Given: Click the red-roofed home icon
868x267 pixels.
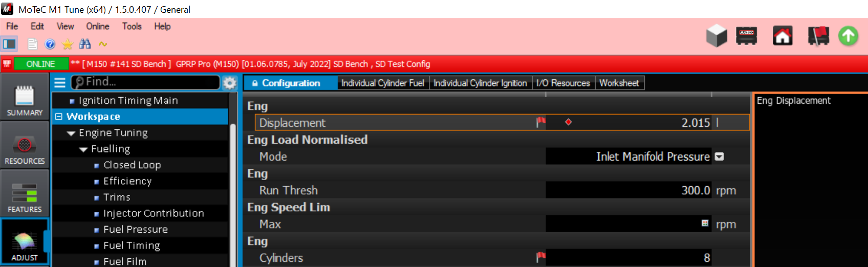Looking at the screenshot, I should pos(783,36).
